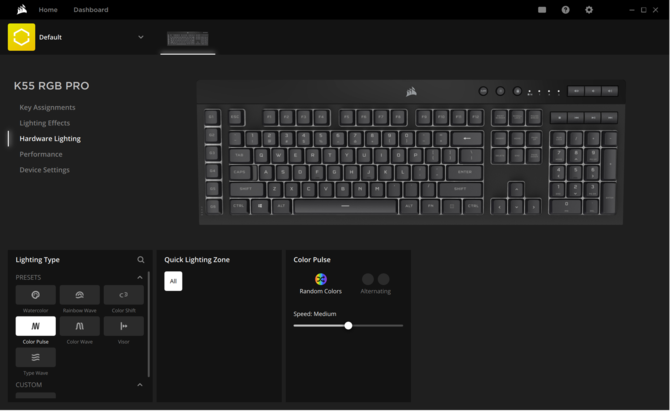Open the Home menu
This screenshot has width=670, height=411.
[x=48, y=9]
